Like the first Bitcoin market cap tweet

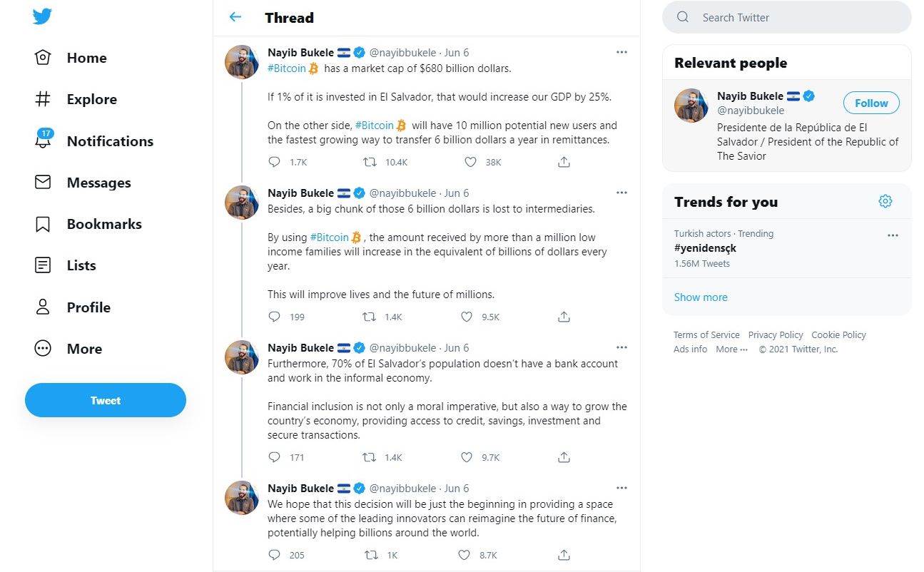click(470, 162)
